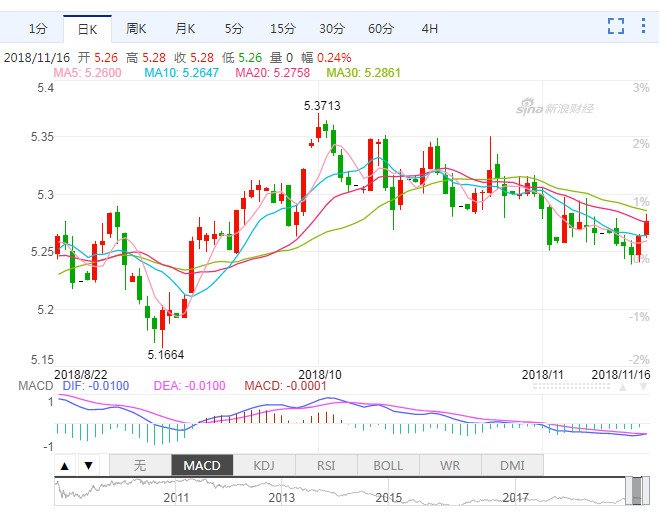Select the 15分 interval
The height and width of the screenshot is (518, 665).
[x=282, y=28]
